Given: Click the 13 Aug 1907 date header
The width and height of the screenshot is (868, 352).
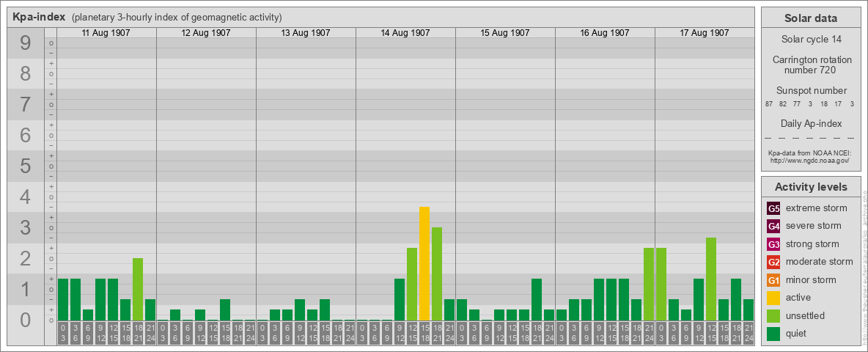Looking at the screenshot, I should 306,33.
